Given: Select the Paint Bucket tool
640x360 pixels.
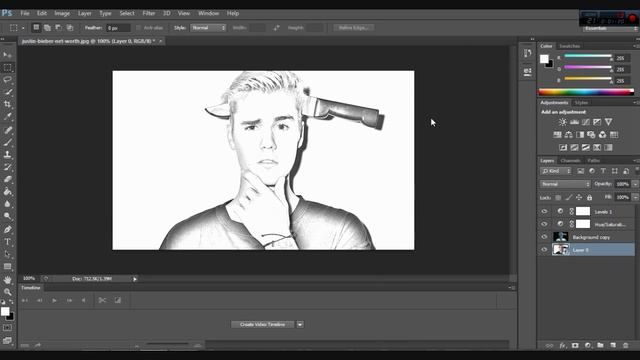Looking at the screenshot, I should pyautogui.click(x=7, y=191).
